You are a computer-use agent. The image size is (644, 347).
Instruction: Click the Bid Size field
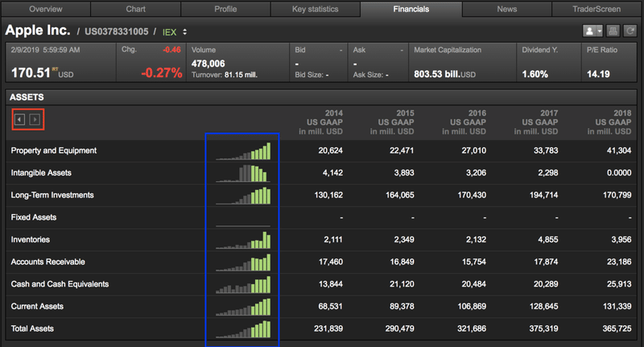(312, 75)
